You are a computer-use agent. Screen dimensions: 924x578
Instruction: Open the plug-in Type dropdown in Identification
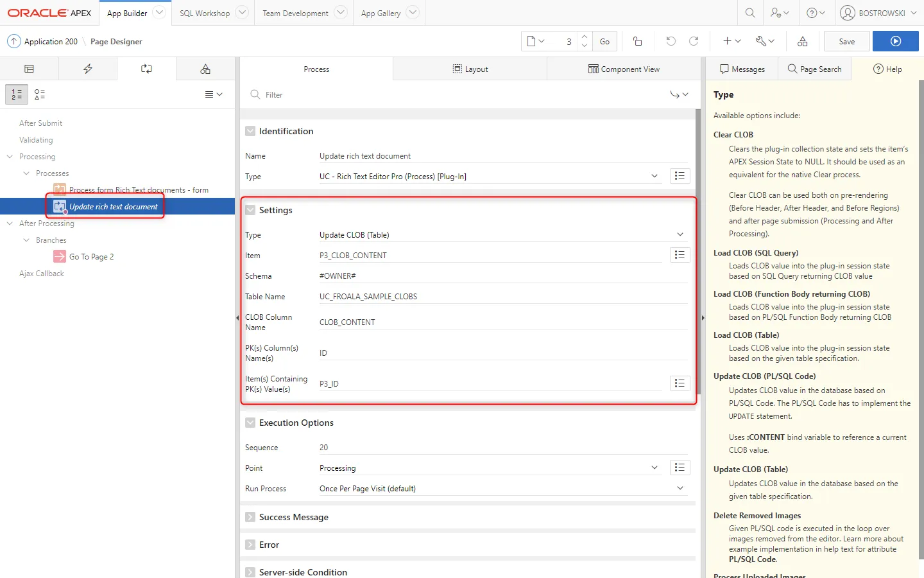[488, 177]
